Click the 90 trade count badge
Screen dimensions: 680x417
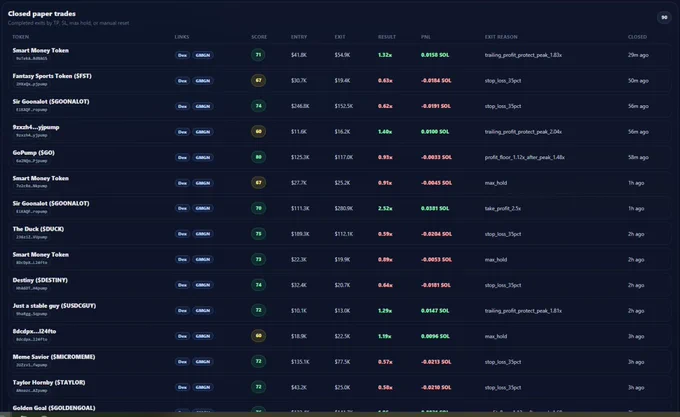click(x=664, y=17)
